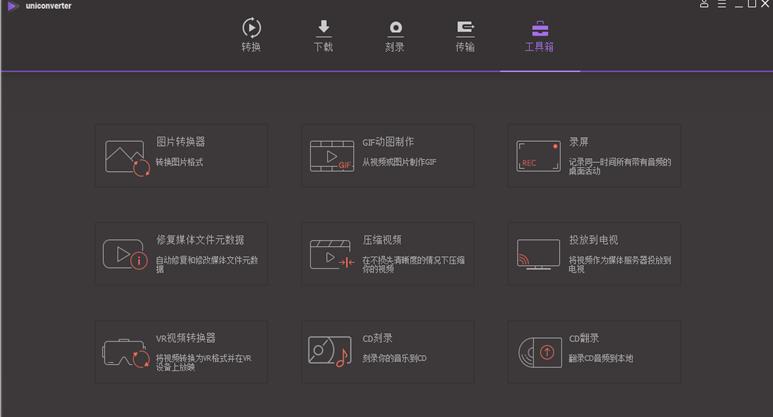The image size is (773, 417).
Task: Click description text under 压缩视频
Action: tap(413, 264)
